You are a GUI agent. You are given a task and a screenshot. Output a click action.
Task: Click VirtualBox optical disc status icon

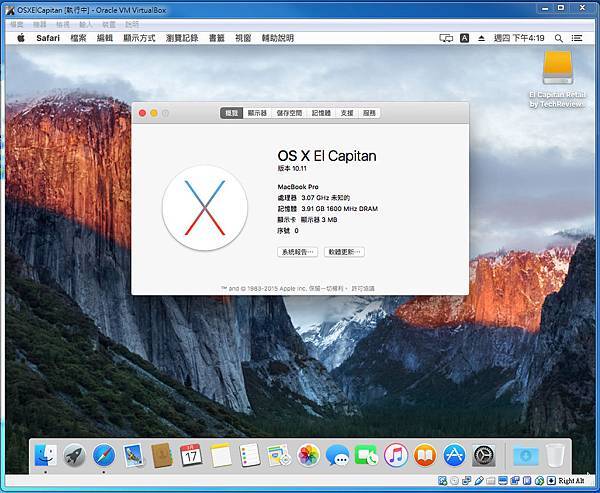tap(455, 481)
